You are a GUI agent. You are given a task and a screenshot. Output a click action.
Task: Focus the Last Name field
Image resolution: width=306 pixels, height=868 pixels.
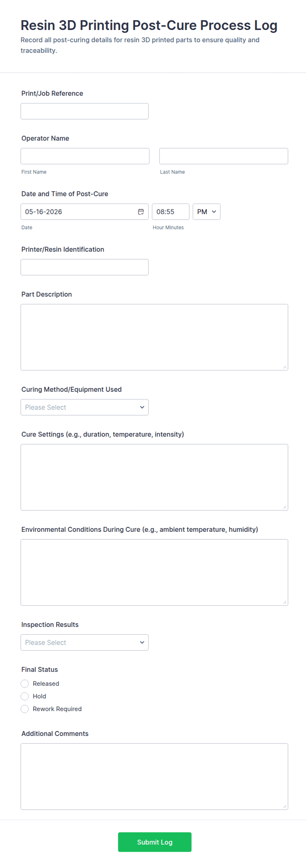click(x=223, y=156)
